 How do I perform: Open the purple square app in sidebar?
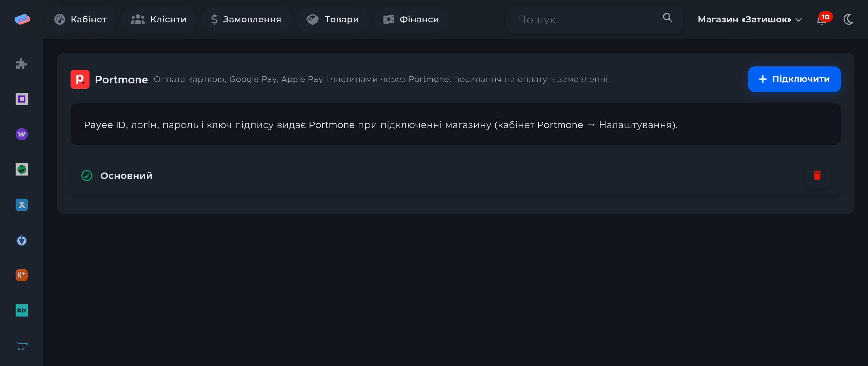[x=21, y=99]
